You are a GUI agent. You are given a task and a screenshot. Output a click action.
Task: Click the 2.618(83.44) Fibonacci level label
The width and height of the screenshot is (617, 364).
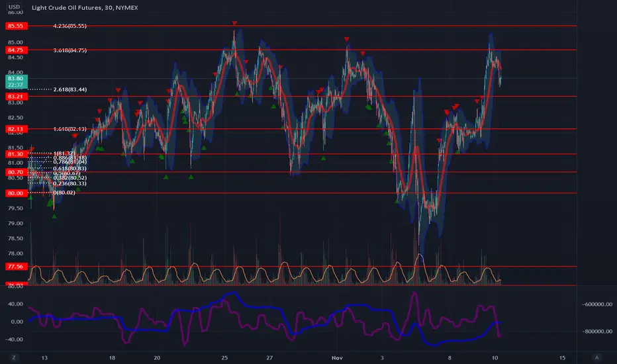(70, 90)
